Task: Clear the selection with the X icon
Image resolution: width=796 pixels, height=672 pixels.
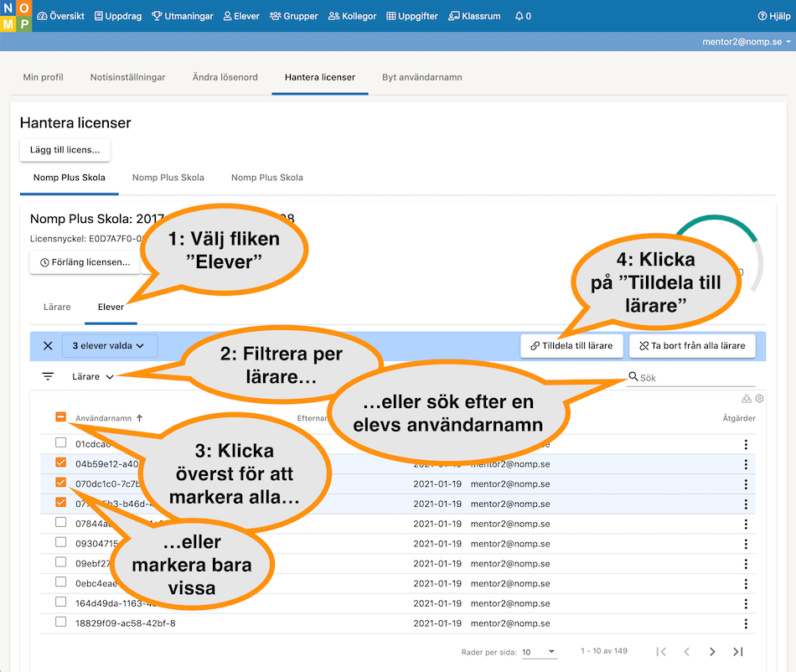Action: (x=48, y=346)
